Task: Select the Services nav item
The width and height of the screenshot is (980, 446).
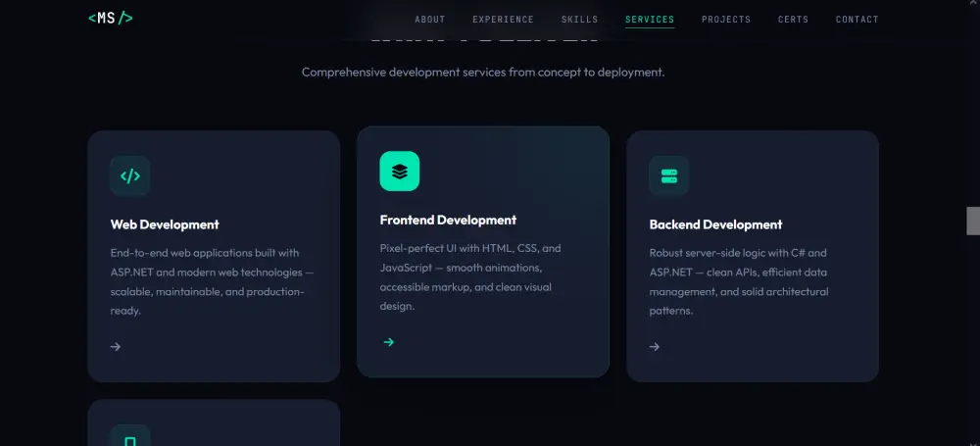Action: click(650, 20)
